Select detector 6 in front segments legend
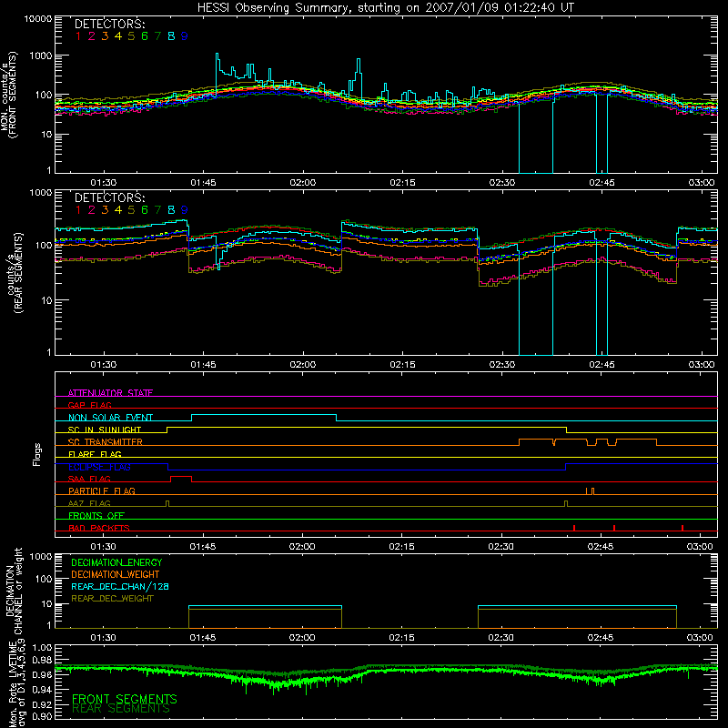The width and height of the screenshot is (728, 728). pyautogui.click(x=145, y=36)
